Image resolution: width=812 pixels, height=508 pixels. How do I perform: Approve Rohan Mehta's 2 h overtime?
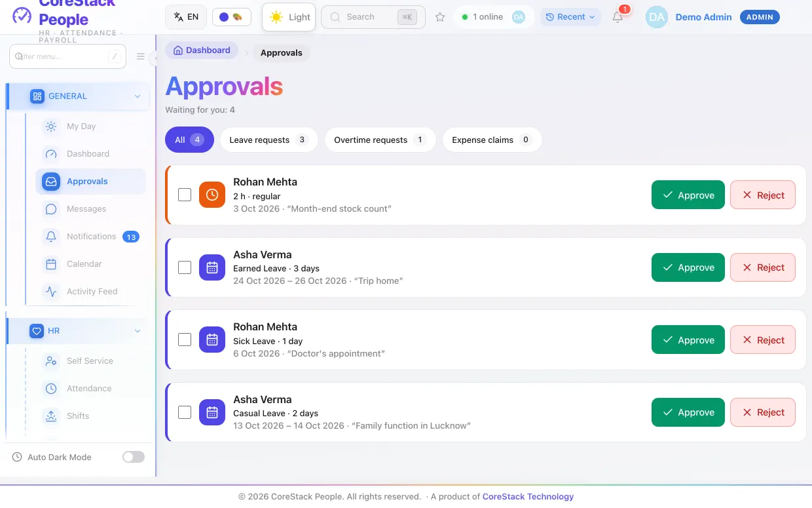point(688,195)
